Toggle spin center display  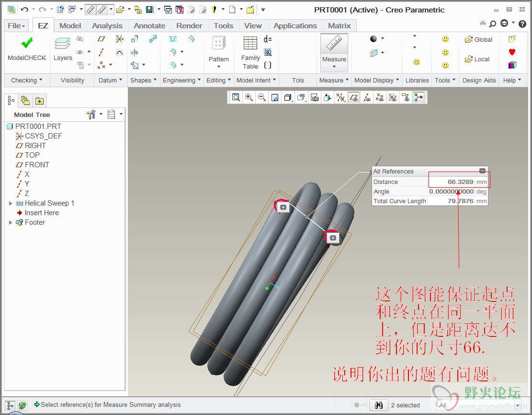[x=419, y=98]
